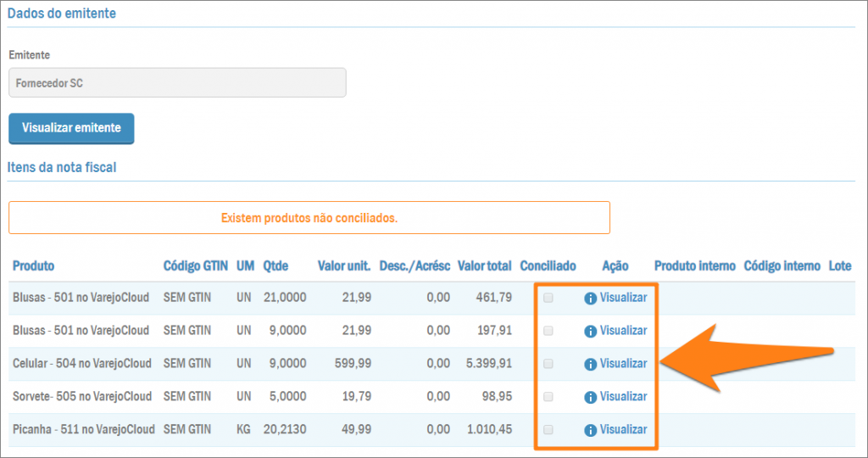Click the Produto column header
Viewport: 868px width, 458px height.
34,265
